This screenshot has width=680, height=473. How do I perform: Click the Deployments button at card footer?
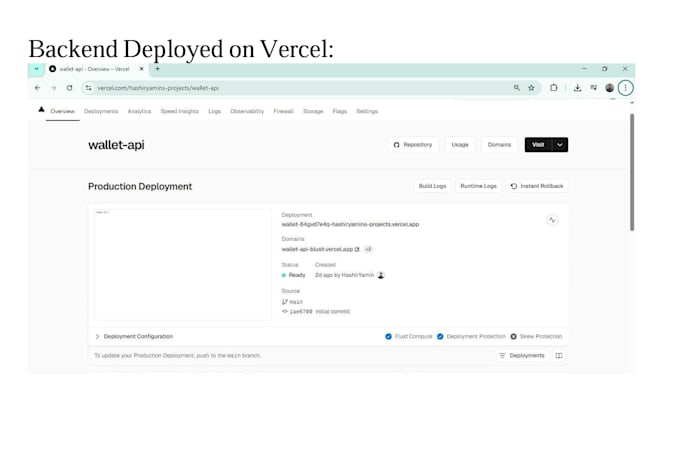(x=522, y=356)
